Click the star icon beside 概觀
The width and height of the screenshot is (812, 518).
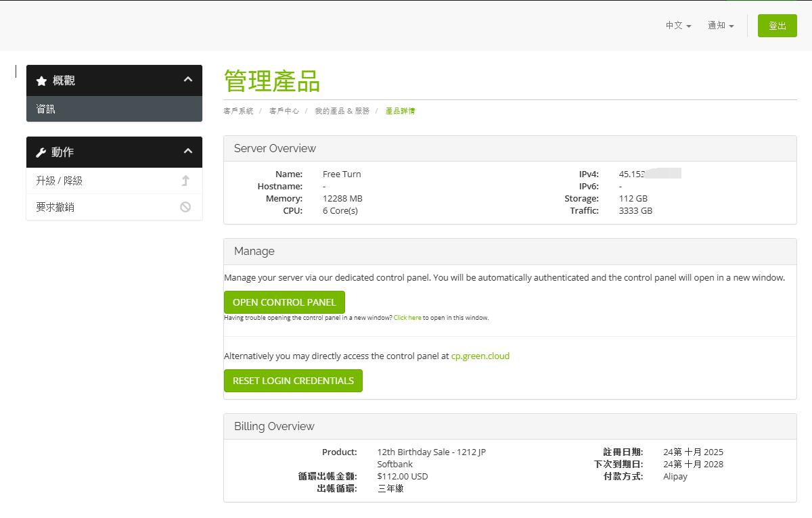(41, 81)
